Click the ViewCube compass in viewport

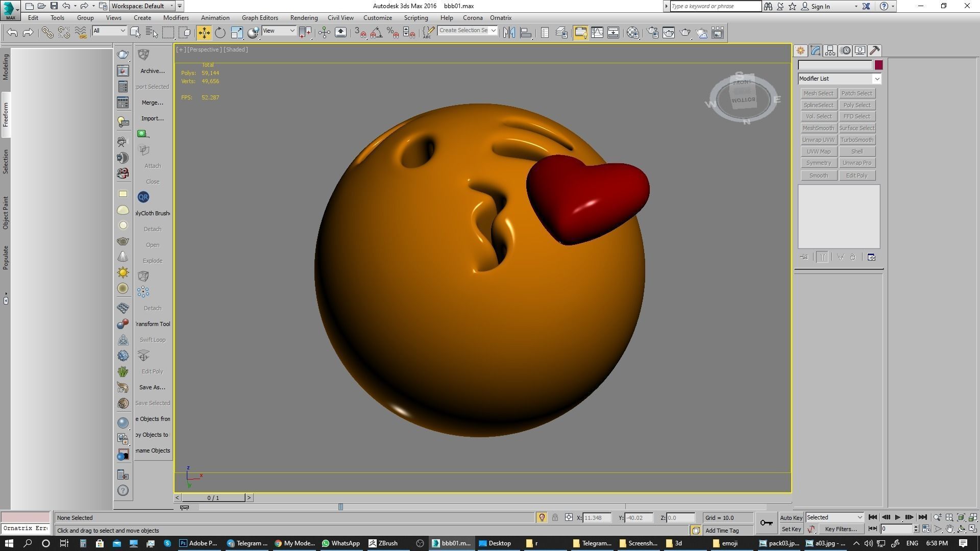click(743, 98)
